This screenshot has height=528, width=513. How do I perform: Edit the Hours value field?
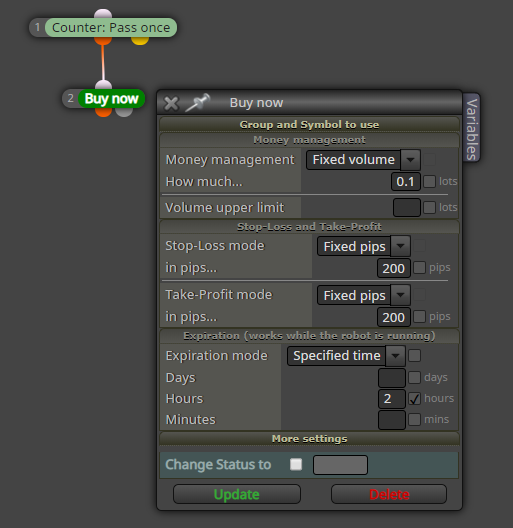[x=392, y=399]
